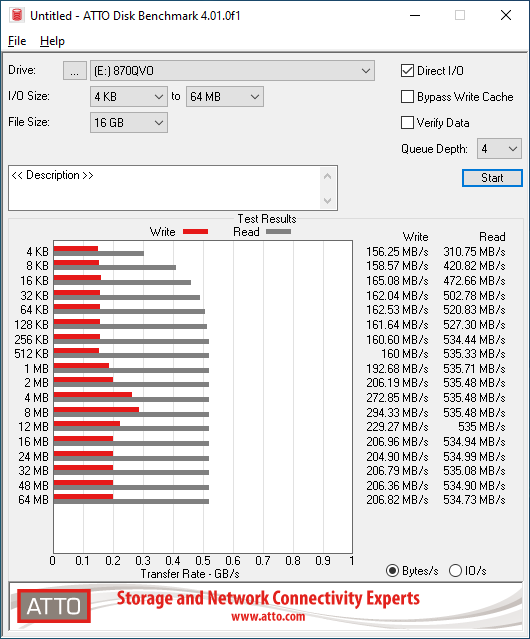Select the Bytes/s radio button
Screen dimensions: 530x639
pos(392,571)
